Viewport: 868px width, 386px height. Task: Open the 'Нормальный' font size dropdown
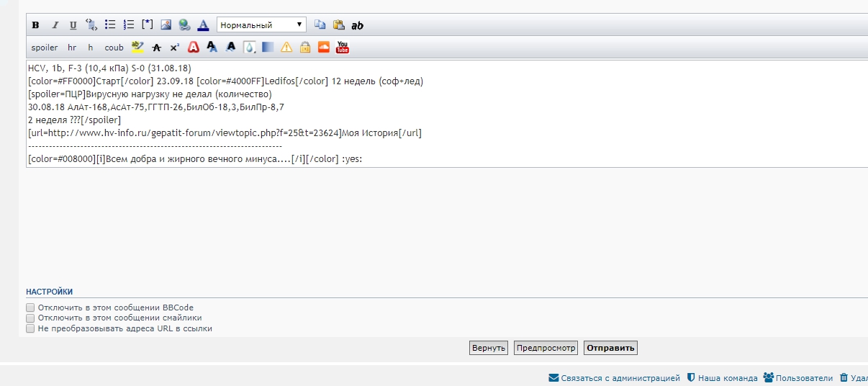(261, 25)
